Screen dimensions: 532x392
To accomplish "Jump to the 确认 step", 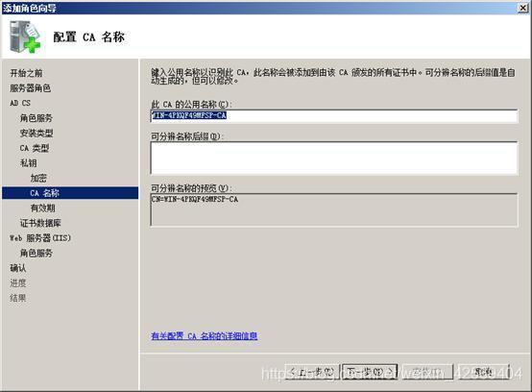I will pos(18,268).
